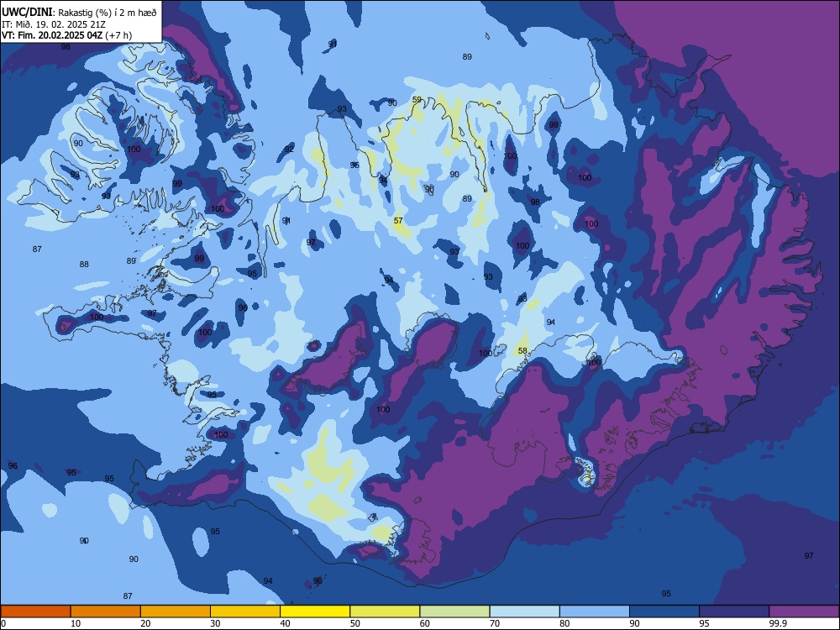Click the "92" humidity value on the map

[x=289, y=149]
